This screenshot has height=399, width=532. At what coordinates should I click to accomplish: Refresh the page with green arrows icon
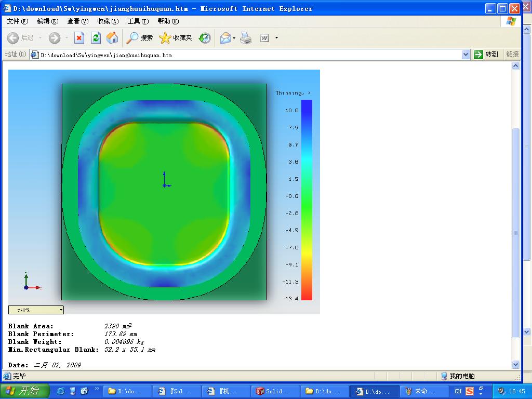pos(96,37)
